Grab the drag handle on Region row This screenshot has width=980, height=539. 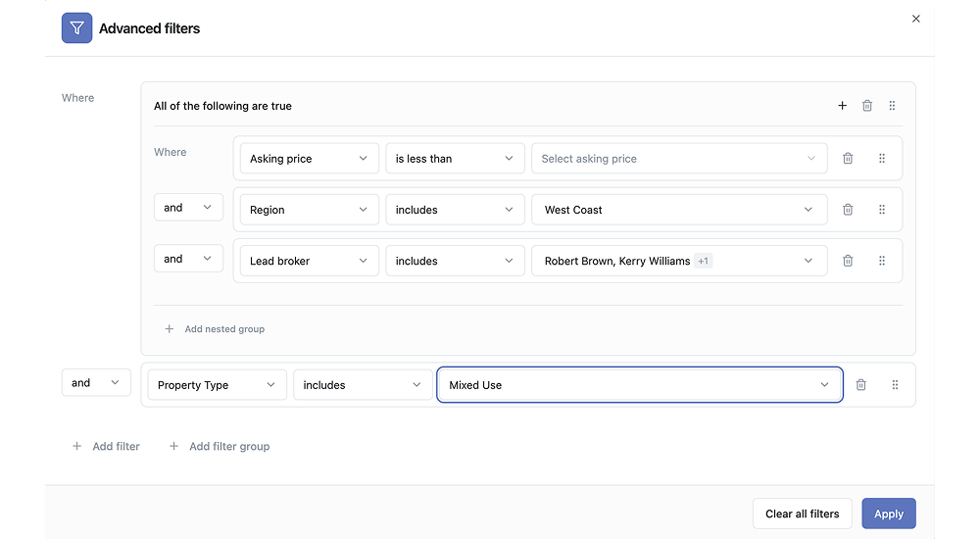[x=882, y=210]
